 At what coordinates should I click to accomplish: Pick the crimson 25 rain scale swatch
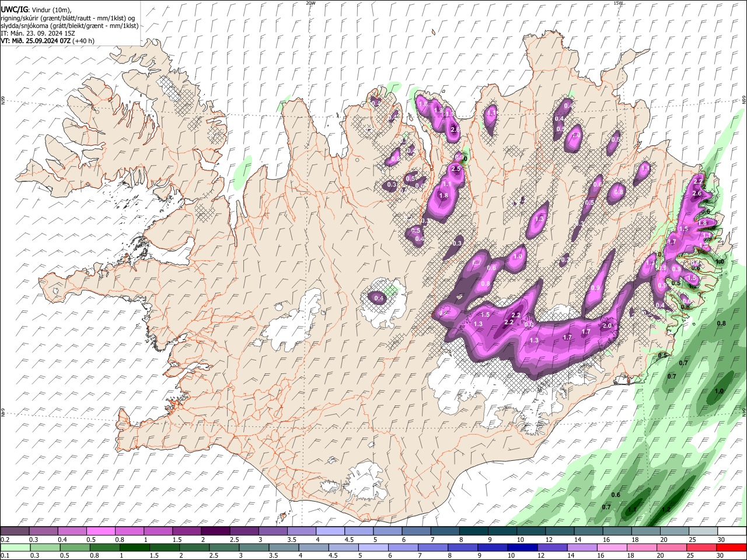pos(701,547)
